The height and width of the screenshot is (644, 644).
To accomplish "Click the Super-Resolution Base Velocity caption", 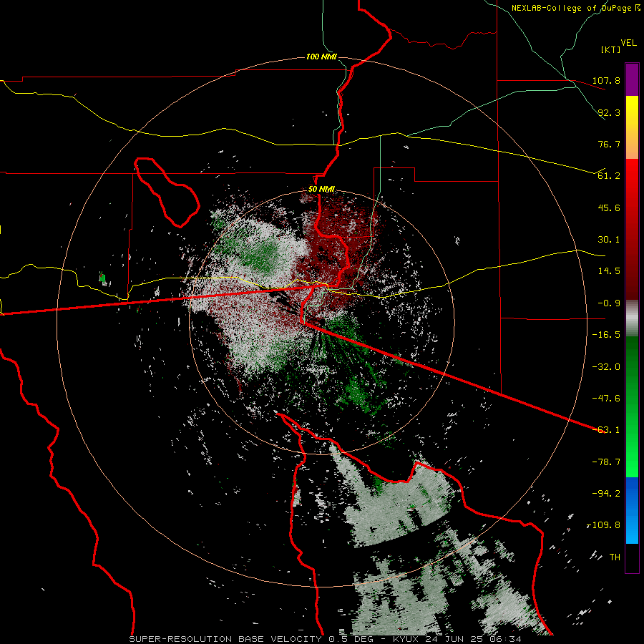I will (x=326, y=639).
